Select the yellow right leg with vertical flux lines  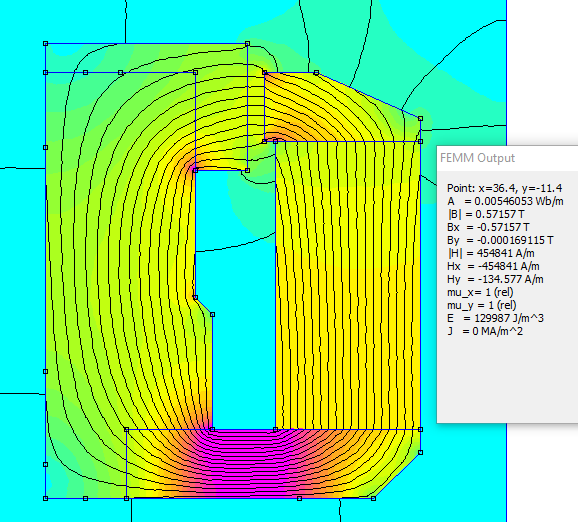(348, 285)
